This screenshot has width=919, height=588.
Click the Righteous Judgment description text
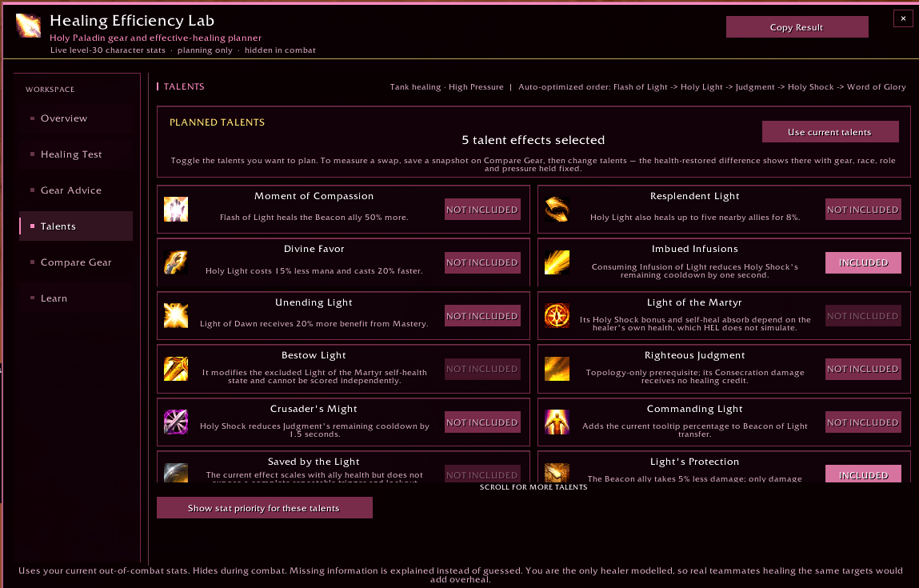click(694, 376)
